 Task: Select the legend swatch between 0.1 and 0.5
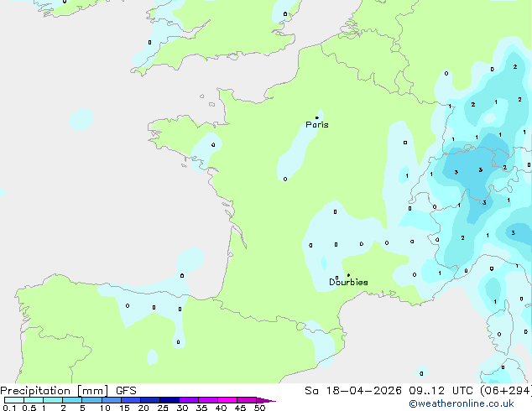coord(14,400)
